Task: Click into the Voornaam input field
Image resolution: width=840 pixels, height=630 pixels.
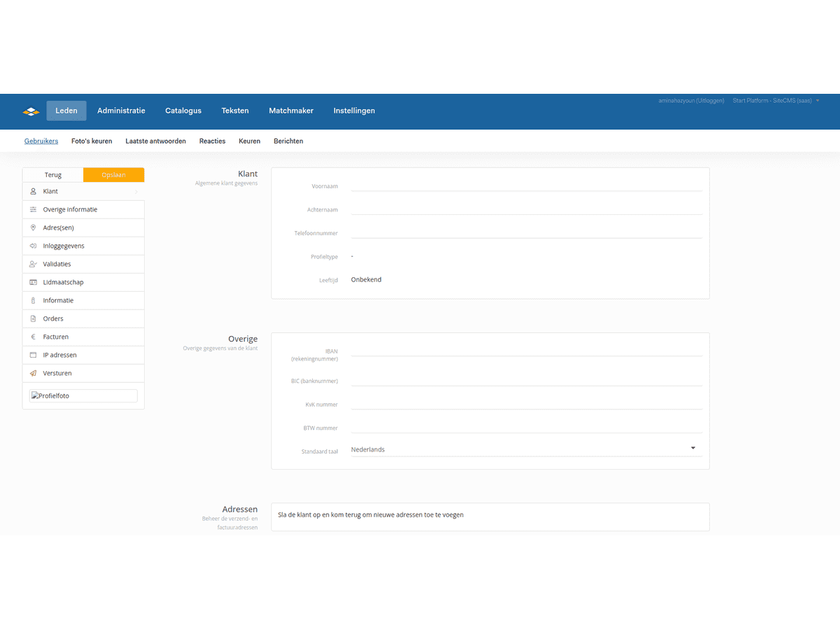Action: (x=526, y=185)
